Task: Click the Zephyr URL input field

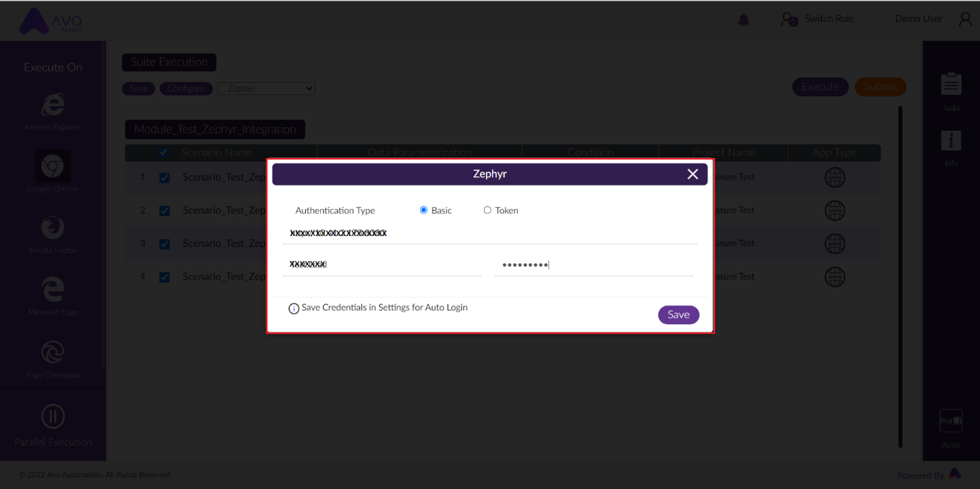Action: pyautogui.click(x=490, y=233)
